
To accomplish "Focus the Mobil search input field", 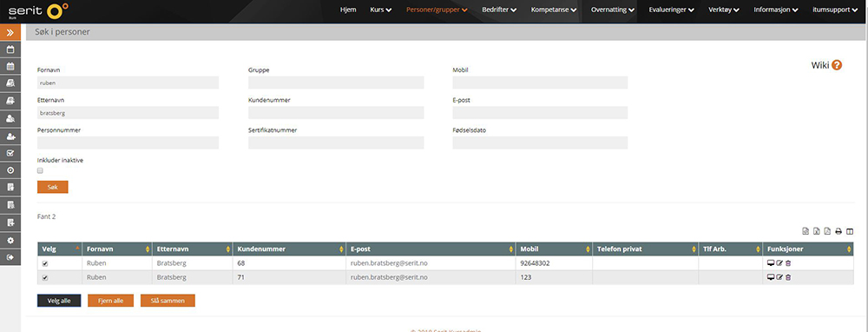I will pyautogui.click(x=540, y=83).
